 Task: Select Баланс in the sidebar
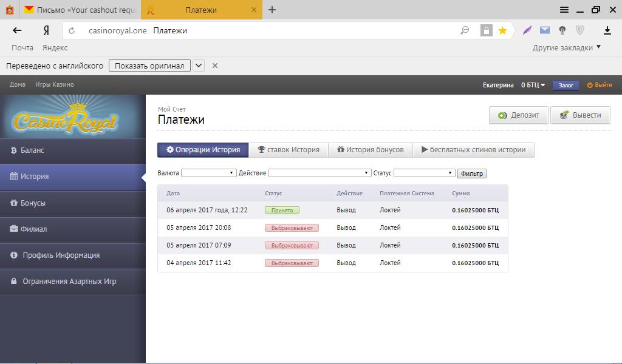(x=72, y=150)
